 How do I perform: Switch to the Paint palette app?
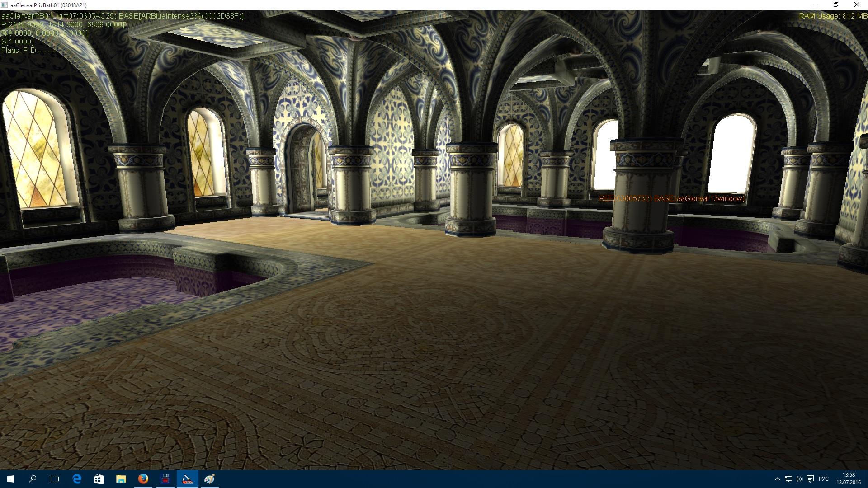tap(209, 479)
